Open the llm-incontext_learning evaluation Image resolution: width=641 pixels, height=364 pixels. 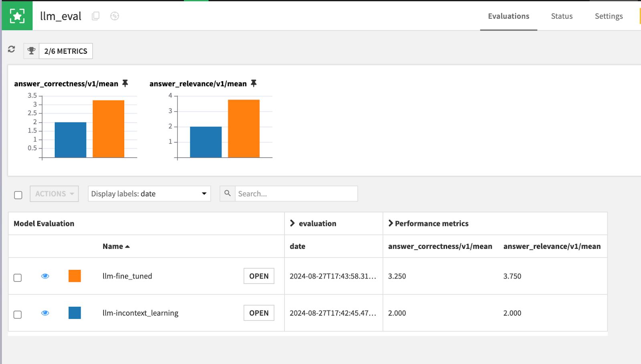tap(259, 313)
